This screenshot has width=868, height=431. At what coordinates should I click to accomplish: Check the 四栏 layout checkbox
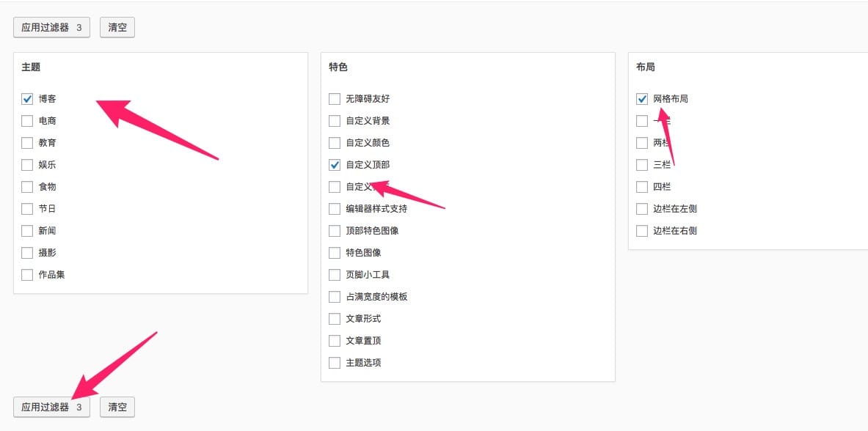642,187
